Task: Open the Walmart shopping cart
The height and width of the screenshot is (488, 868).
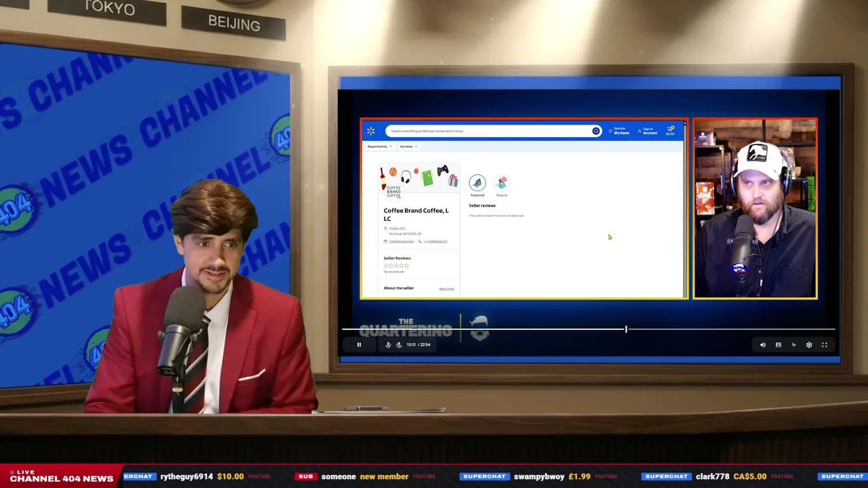Action: pos(670,131)
